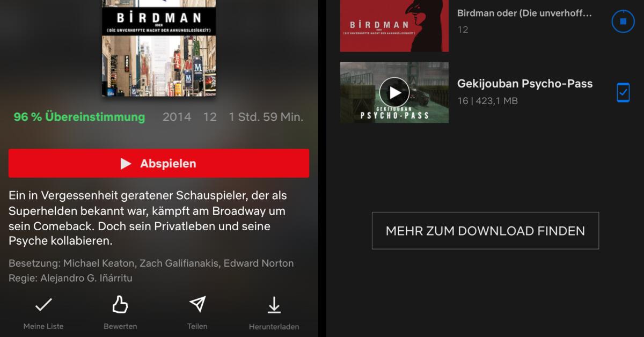This screenshot has height=337, width=644.
Task: Click the Meine Liste checkmark icon
Action: pos(43,305)
